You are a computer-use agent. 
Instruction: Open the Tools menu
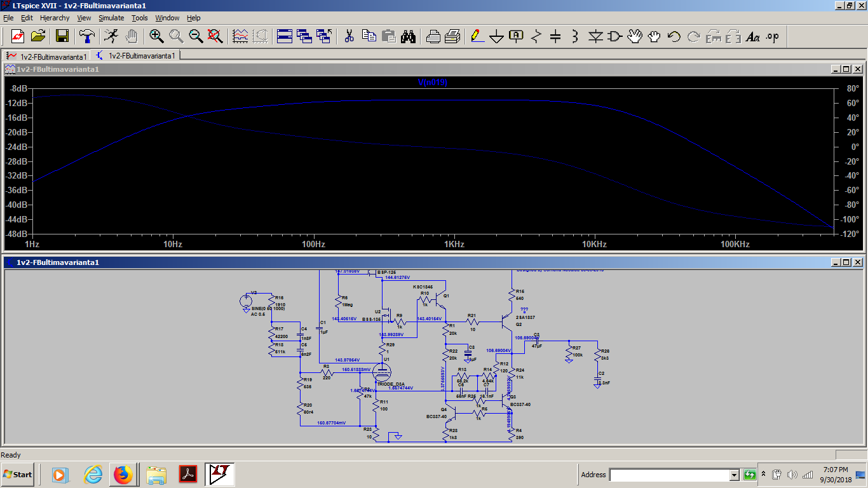click(x=140, y=18)
